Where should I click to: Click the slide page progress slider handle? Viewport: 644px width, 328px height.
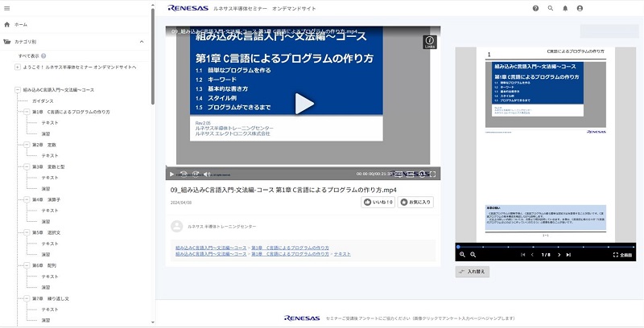point(458,247)
